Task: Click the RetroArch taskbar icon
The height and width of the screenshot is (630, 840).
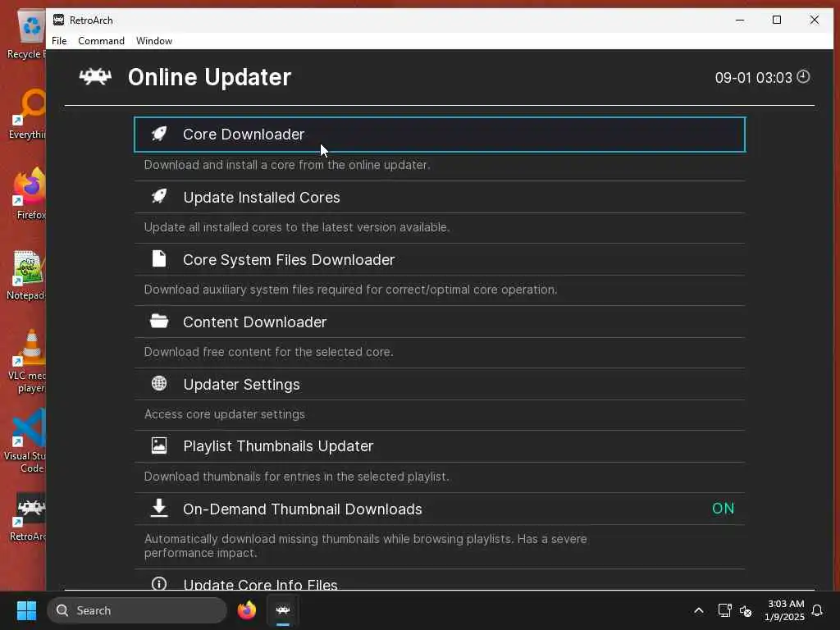Action: click(283, 610)
